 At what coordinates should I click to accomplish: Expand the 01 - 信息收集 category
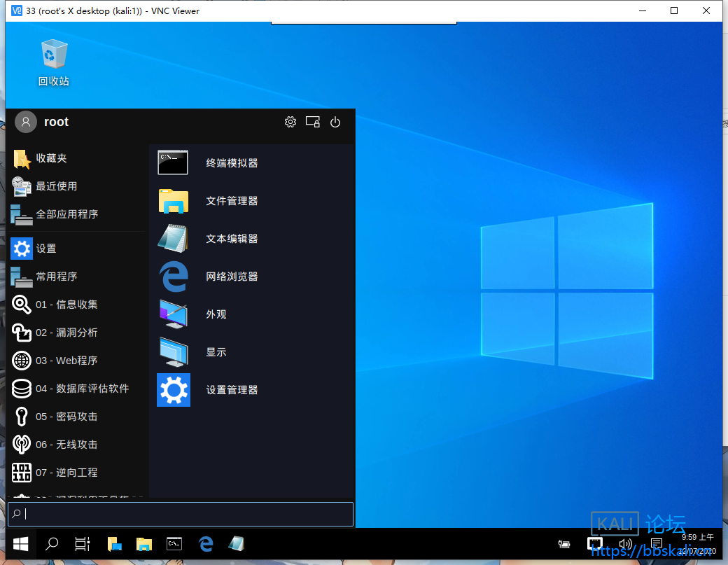click(x=66, y=305)
